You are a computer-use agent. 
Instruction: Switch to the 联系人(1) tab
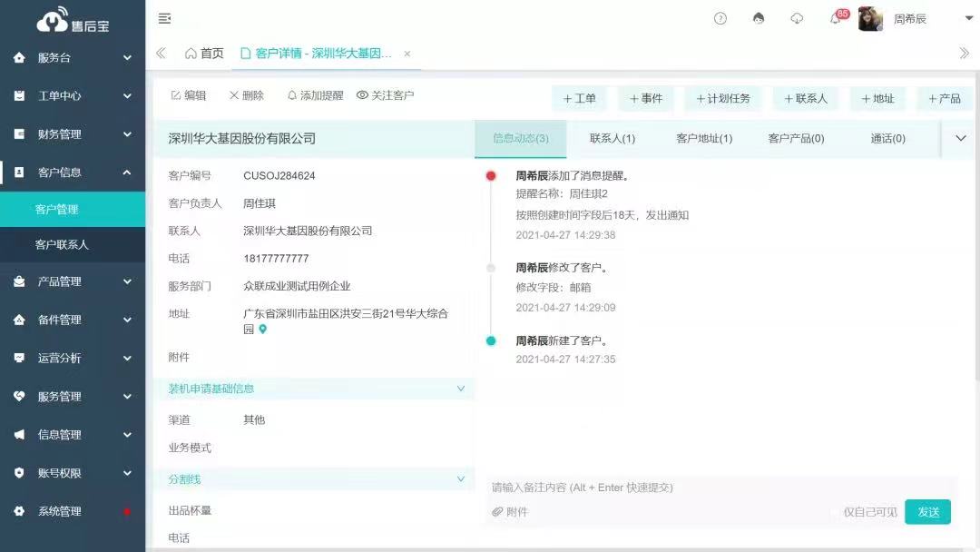[612, 139]
